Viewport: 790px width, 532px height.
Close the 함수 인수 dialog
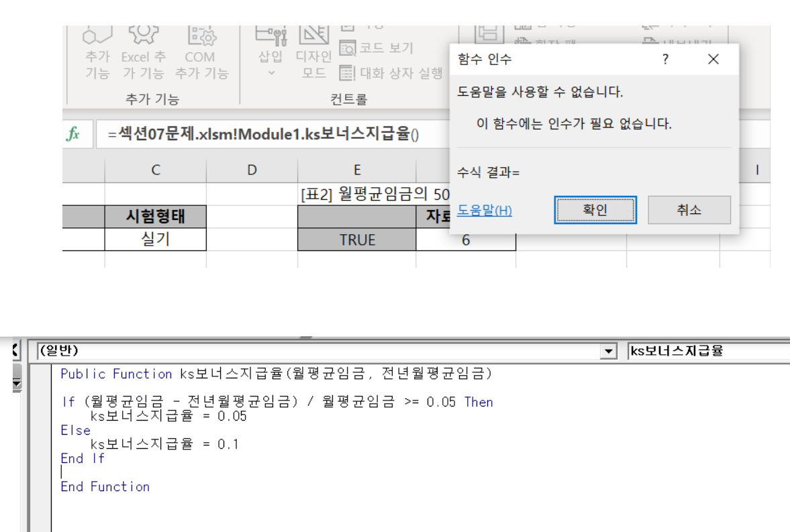click(713, 60)
